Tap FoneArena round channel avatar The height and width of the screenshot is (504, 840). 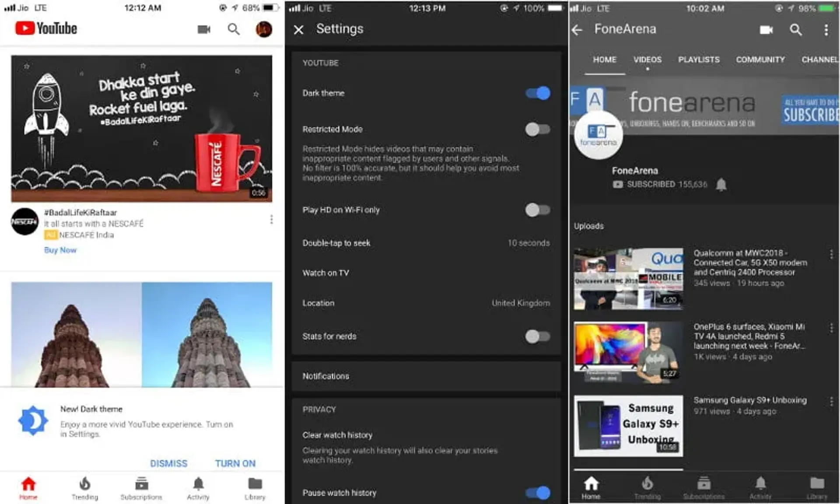click(598, 135)
